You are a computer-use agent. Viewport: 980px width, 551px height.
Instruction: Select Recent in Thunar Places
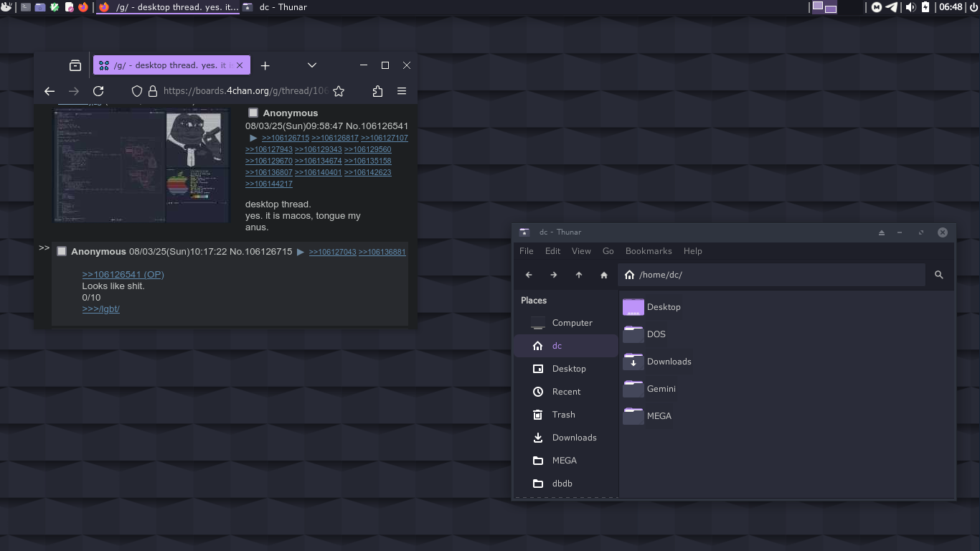(565, 392)
